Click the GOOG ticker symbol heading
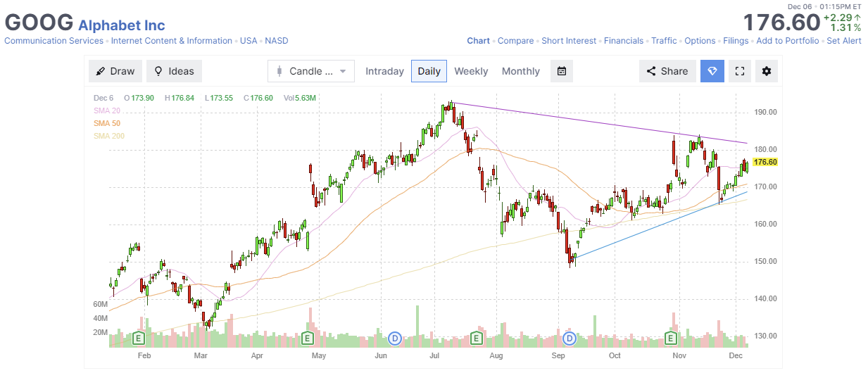 pos(39,23)
